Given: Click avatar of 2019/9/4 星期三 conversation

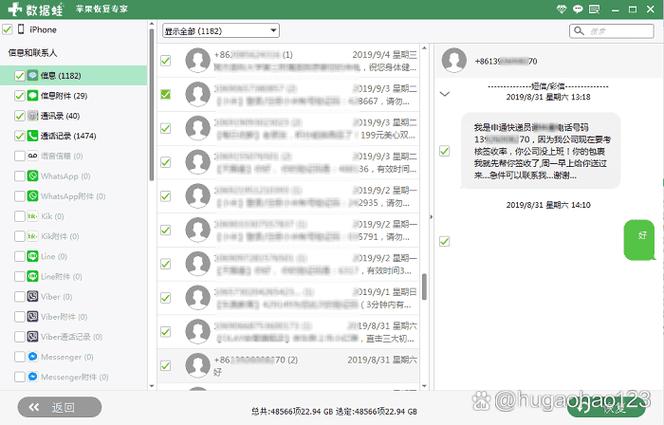Looking at the screenshot, I should [x=198, y=61].
